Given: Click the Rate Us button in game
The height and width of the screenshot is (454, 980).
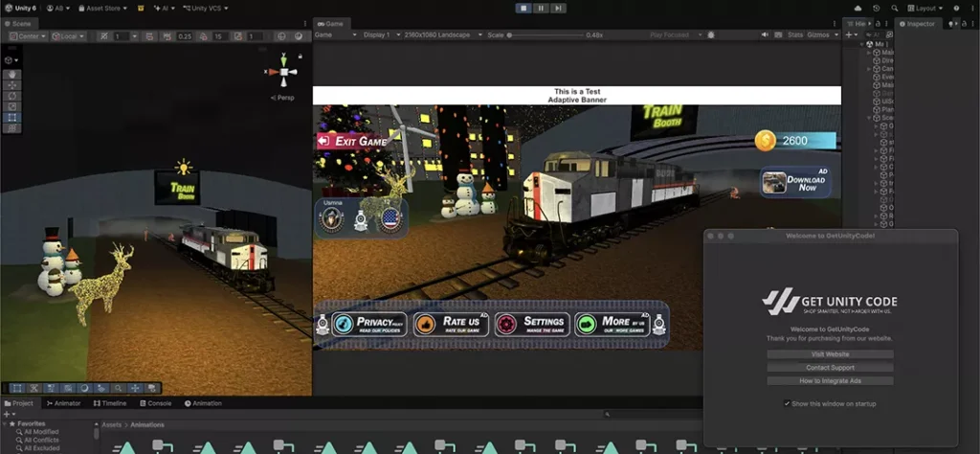Looking at the screenshot, I should coord(451,325).
